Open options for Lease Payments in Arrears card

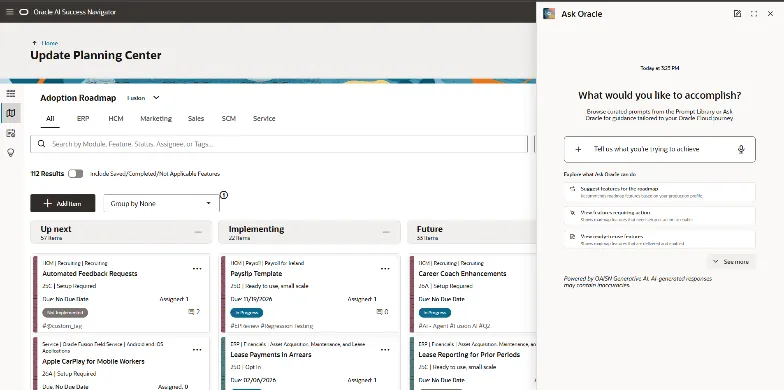click(x=385, y=350)
